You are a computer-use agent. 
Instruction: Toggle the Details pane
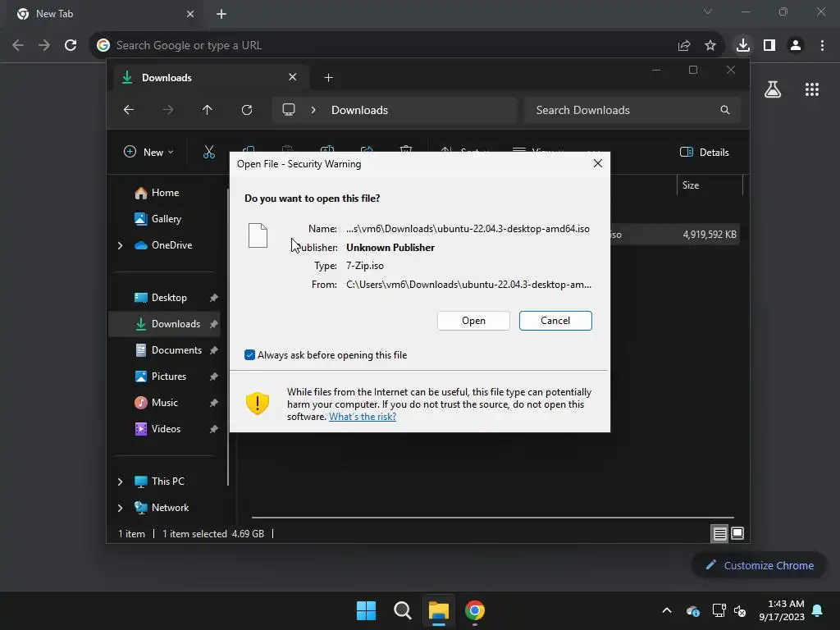(x=704, y=152)
